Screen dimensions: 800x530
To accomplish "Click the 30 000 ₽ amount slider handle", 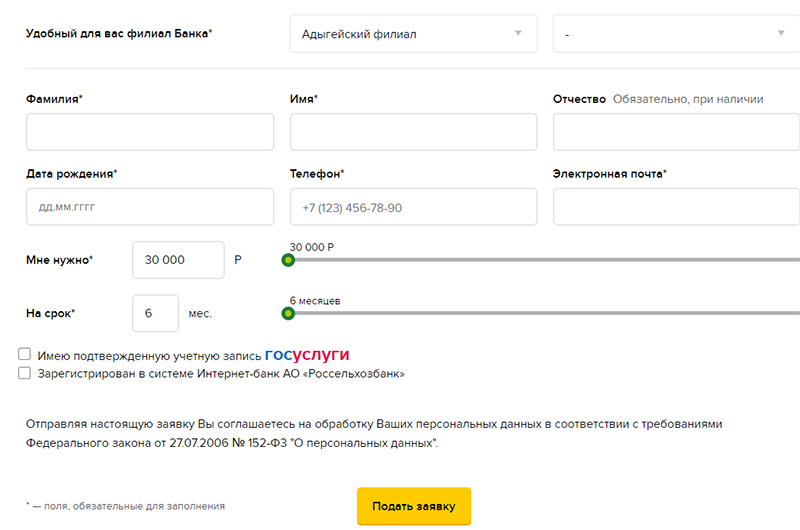I will click(x=288, y=260).
